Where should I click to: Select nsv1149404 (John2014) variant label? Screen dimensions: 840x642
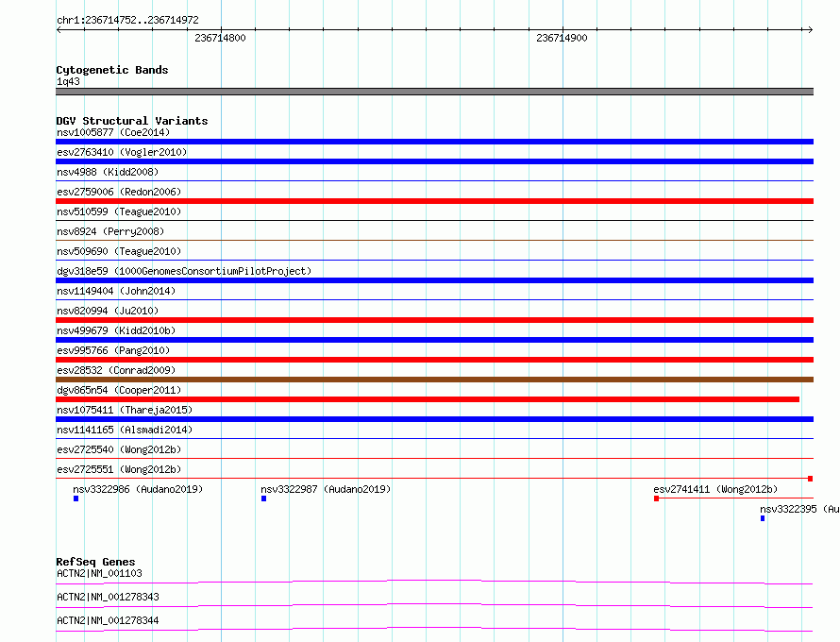pos(116,291)
